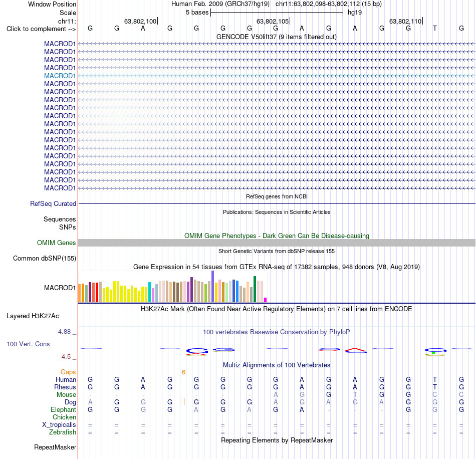Select the 'Mouse' species label

66,395
